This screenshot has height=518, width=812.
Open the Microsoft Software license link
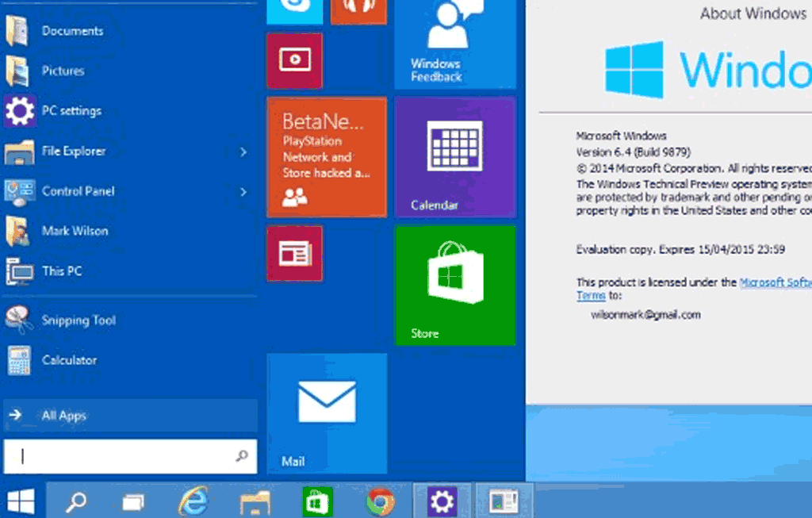tap(776, 282)
